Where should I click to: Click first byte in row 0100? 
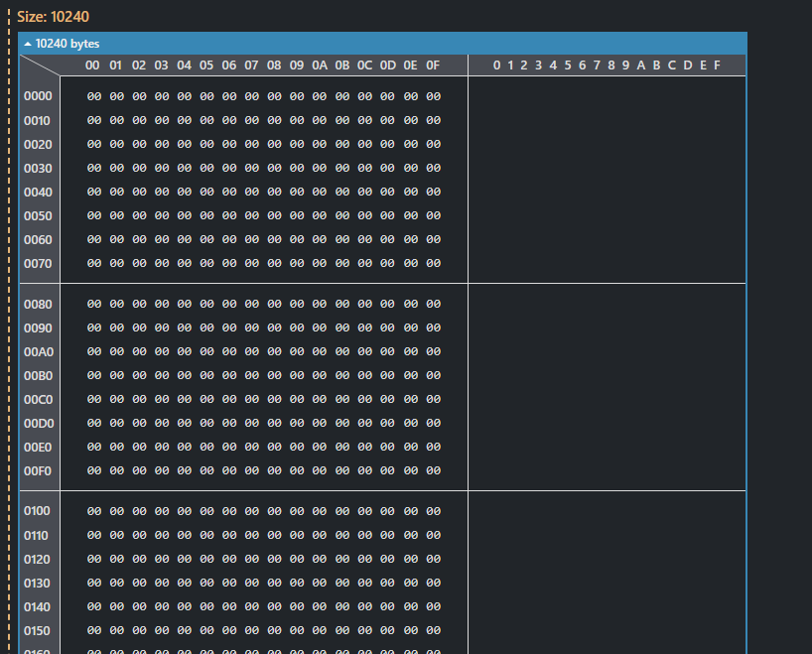[94, 511]
